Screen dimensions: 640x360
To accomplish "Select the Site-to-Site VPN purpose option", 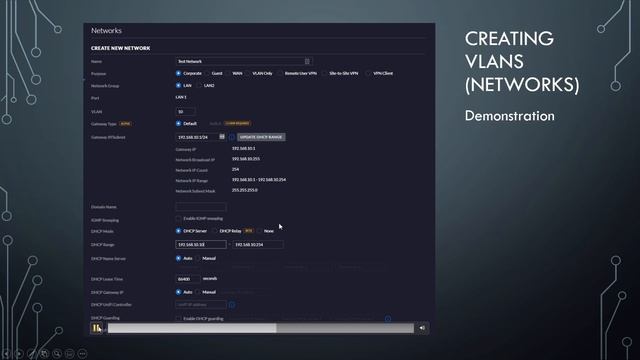I will [x=324, y=73].
